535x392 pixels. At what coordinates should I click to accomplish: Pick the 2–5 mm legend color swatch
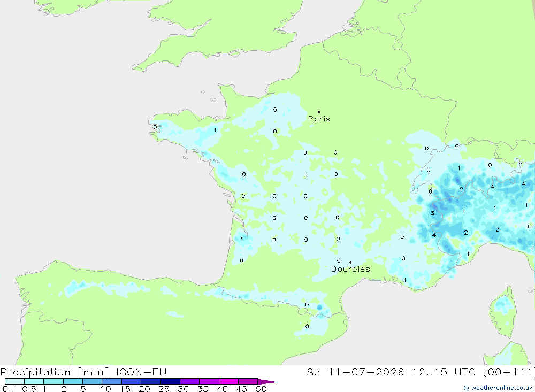click(x=73, y=381)
